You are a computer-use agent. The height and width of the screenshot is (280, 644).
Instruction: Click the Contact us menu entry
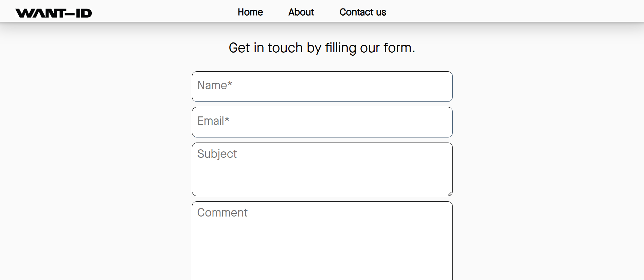click(362, 12)
